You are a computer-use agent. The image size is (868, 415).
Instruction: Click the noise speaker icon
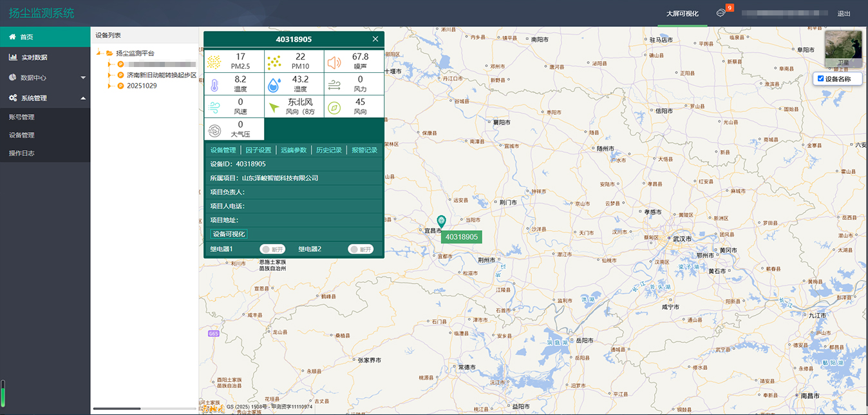click(334, 62)
